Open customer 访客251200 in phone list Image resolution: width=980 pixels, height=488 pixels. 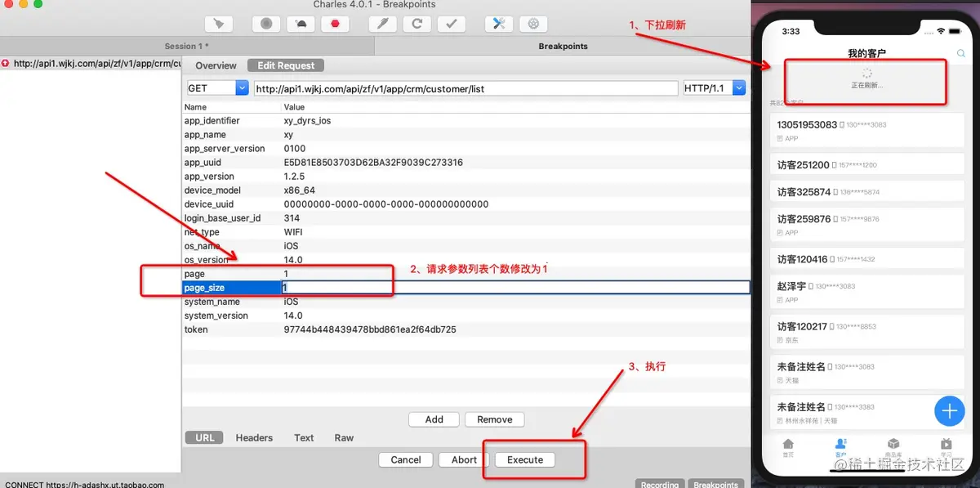(x=867, y=164)
